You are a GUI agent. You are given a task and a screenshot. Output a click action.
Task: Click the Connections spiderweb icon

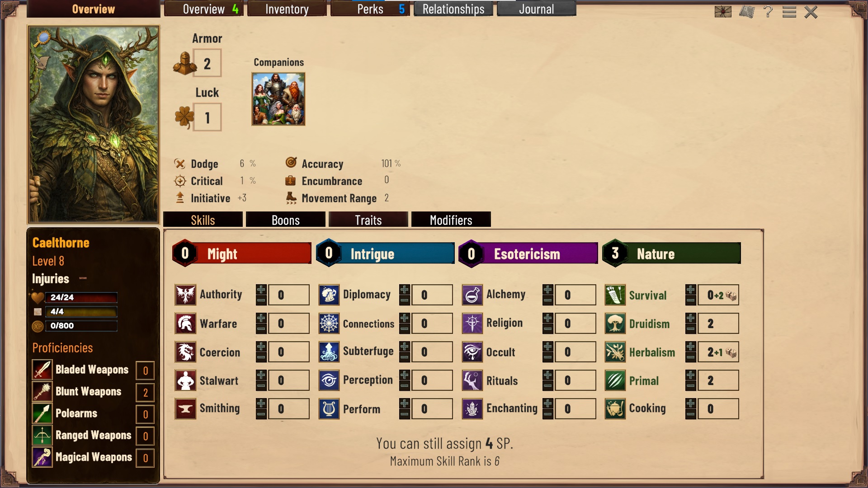[329, 324]
